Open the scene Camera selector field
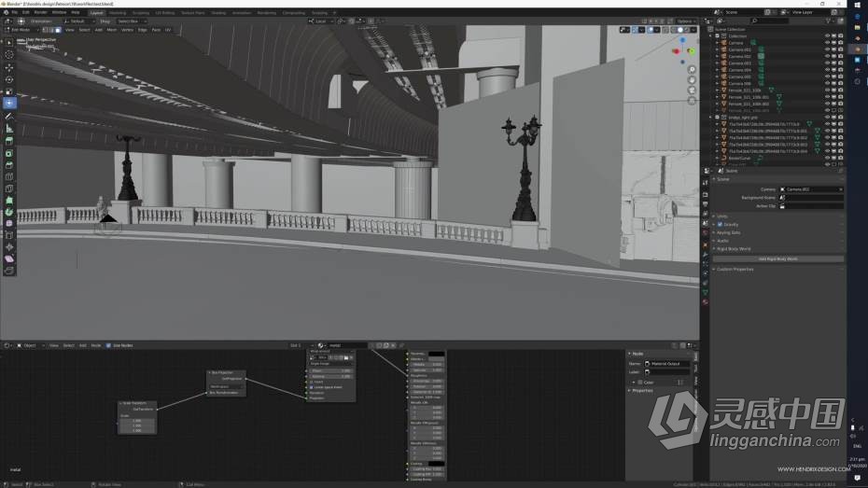This screenshot has width=868, height=488. [x=812, y=189]
